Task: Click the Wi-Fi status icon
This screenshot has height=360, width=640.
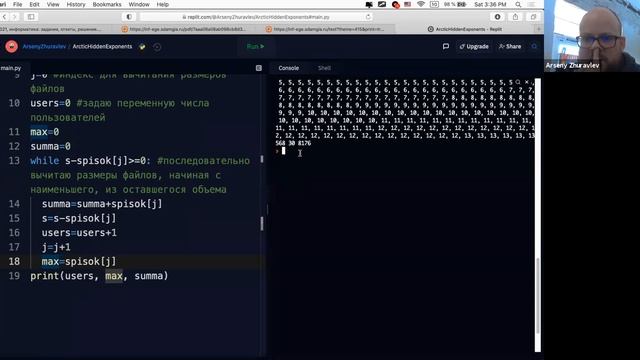Action: pyautogui.click(x=421, y=4)
